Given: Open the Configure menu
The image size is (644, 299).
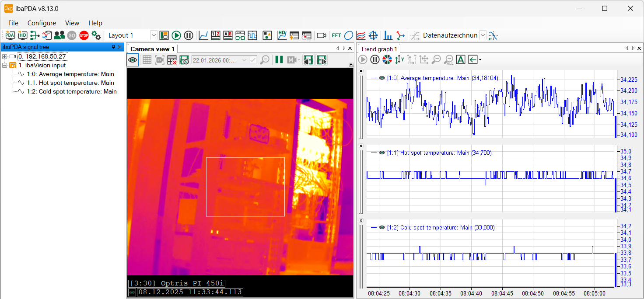Looking at the screenshot, I should click(x=42, y=23).
